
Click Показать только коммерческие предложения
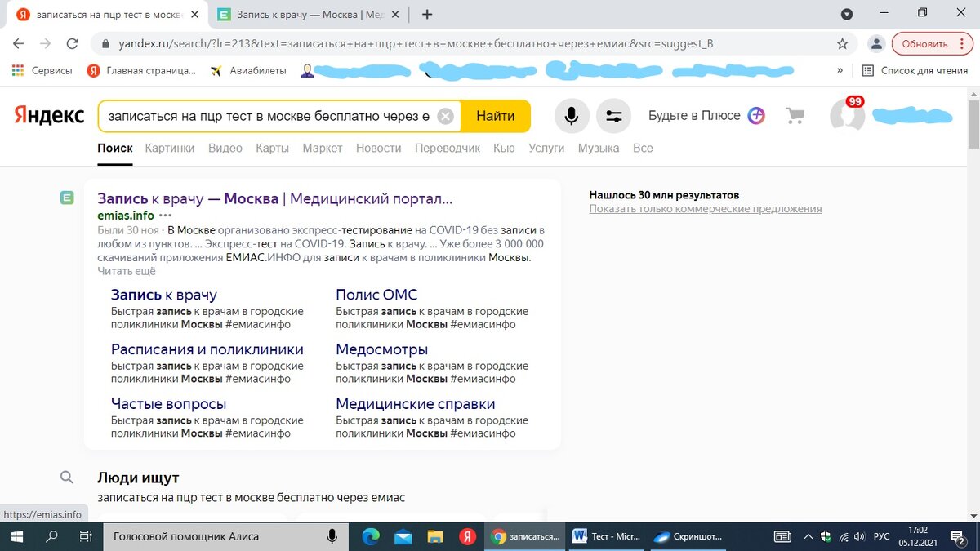[706, 209]
